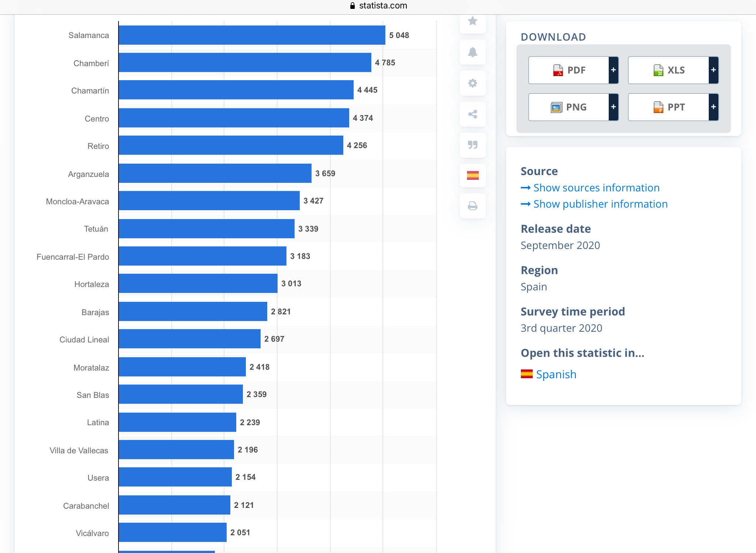Click the printer icon
Image resolution: width=756 pixels, height=553 pixels.
[472, 206]
